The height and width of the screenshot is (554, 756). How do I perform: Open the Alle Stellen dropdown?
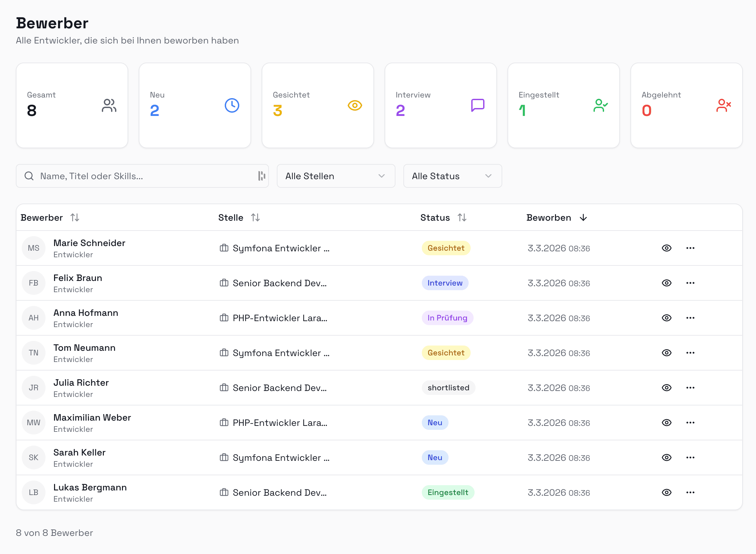tap(335, 176)
